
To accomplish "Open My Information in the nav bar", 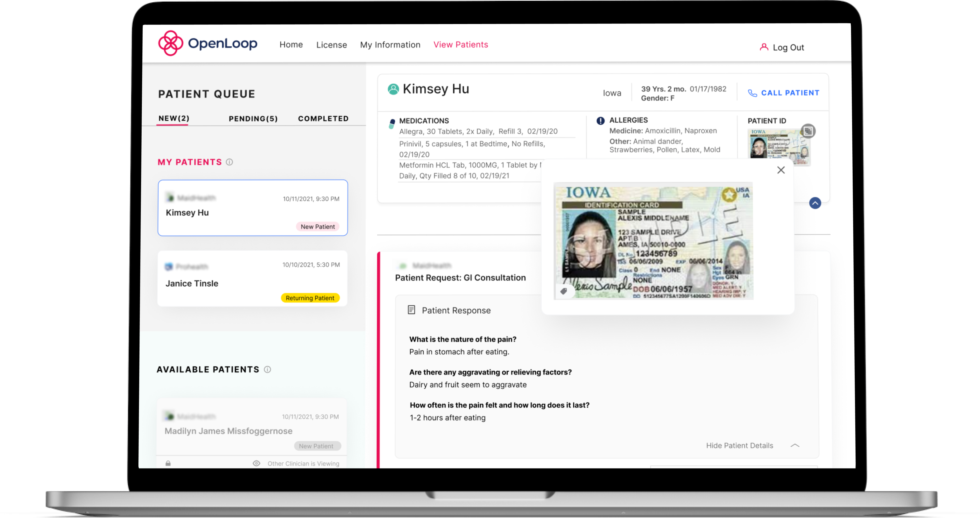I will click(390, 45).
